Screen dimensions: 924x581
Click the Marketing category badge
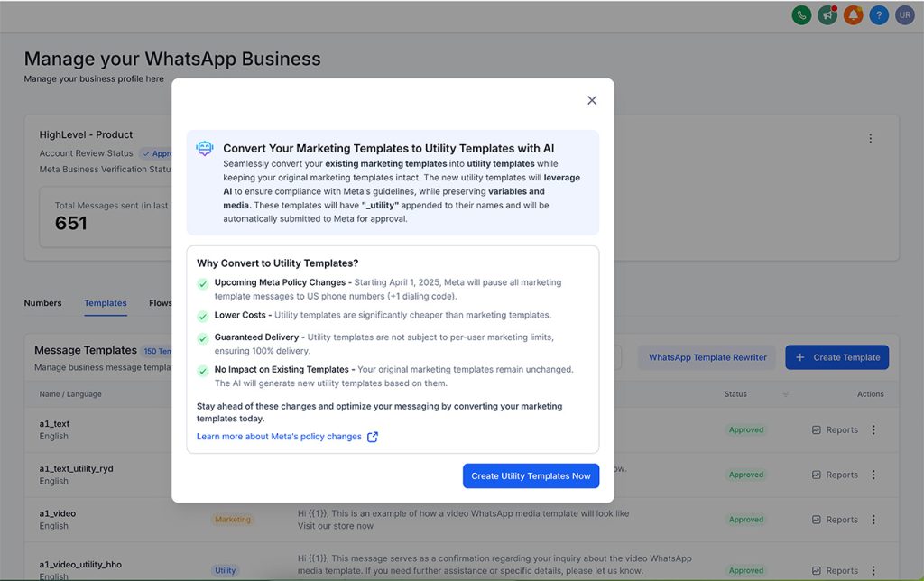coord(232,520)
